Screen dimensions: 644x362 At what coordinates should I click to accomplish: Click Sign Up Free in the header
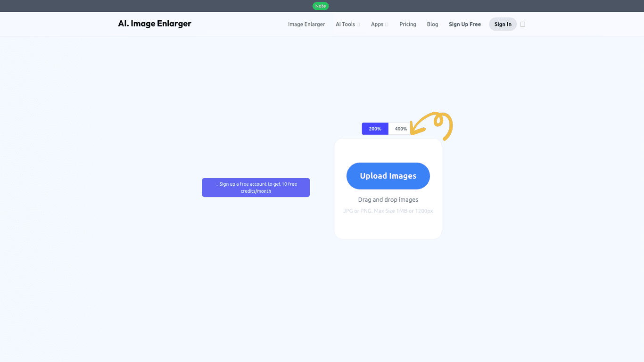pyautogui.click(x=464, y=25)
